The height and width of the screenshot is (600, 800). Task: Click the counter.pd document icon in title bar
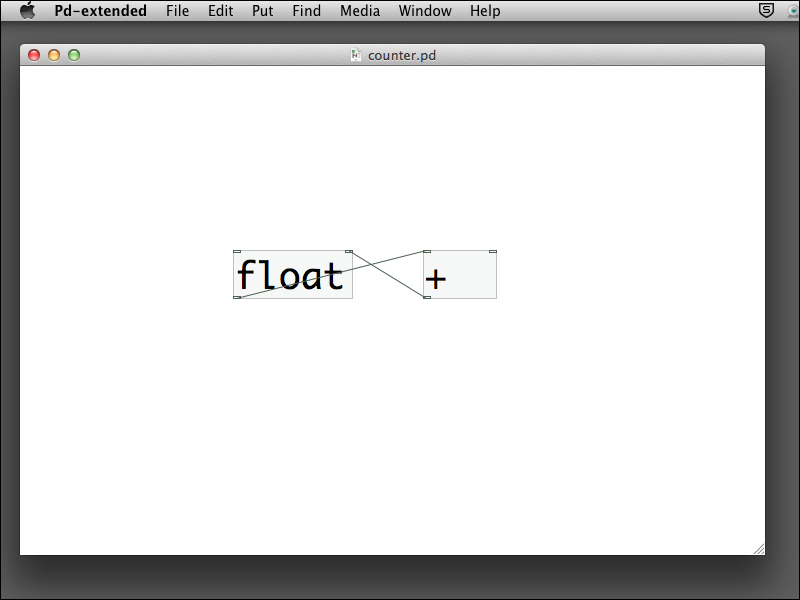click(x=356, y=55)
